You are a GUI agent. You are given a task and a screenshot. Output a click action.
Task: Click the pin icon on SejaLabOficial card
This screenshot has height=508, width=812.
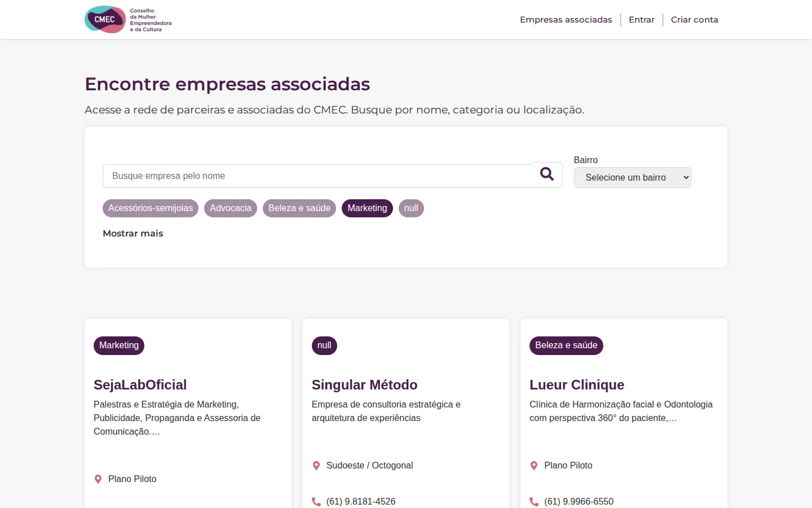[x=98, y=479]
